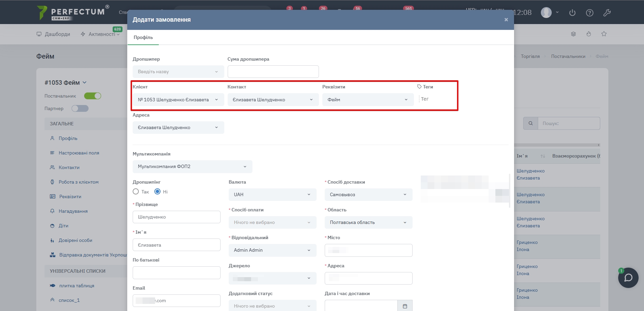
Task: Click Контакти in sidebar menu
Action: [x=69, y=167]
